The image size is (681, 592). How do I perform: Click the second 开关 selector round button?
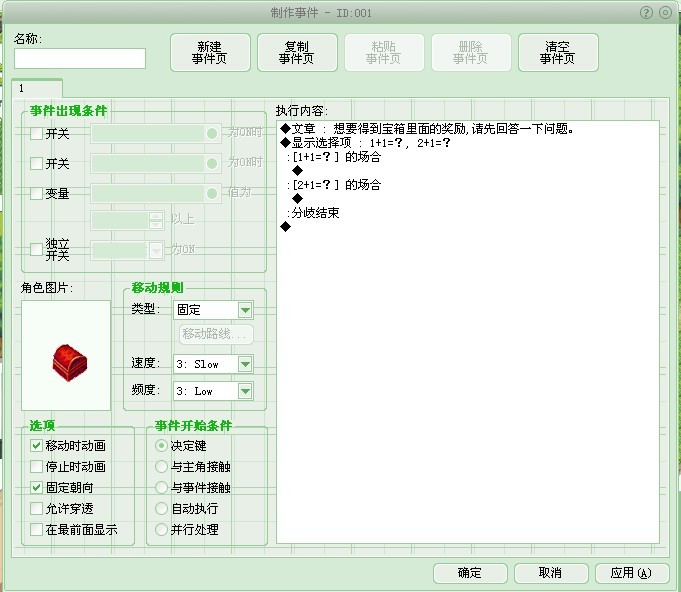click(212, 163)
